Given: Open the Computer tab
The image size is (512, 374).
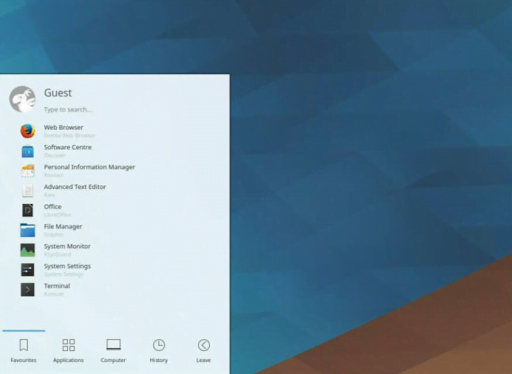Looking at the screenshot, I should coord(113,351).
